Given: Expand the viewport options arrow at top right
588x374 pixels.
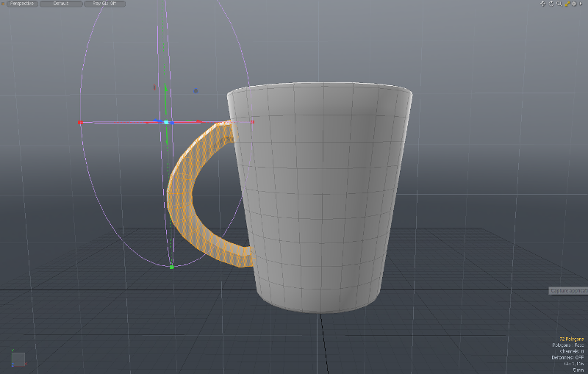Looking at the screenshot, I should [581, 4].
